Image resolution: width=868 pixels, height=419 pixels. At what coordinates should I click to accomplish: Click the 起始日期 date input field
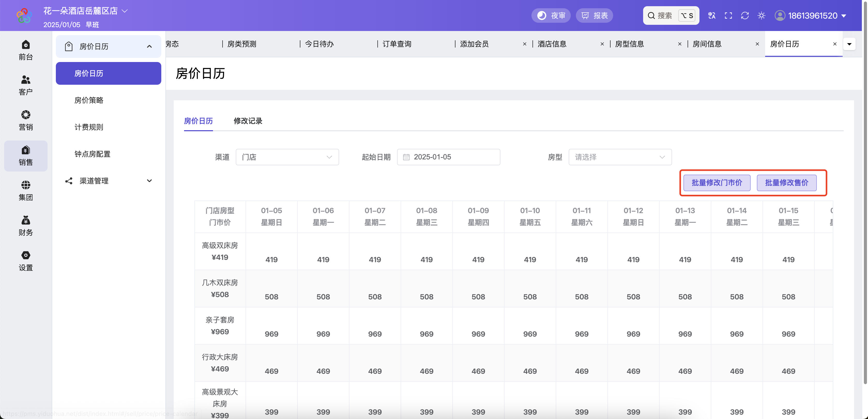448,157
